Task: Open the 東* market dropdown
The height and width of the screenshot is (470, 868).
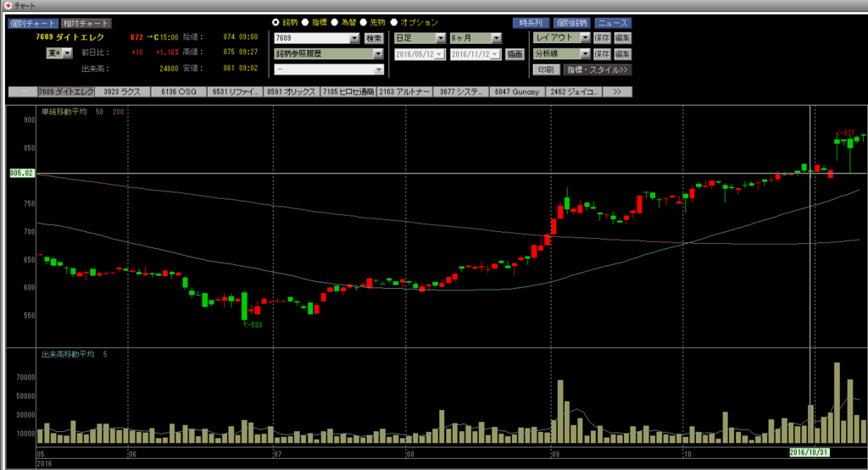Action: click(67, 53)
